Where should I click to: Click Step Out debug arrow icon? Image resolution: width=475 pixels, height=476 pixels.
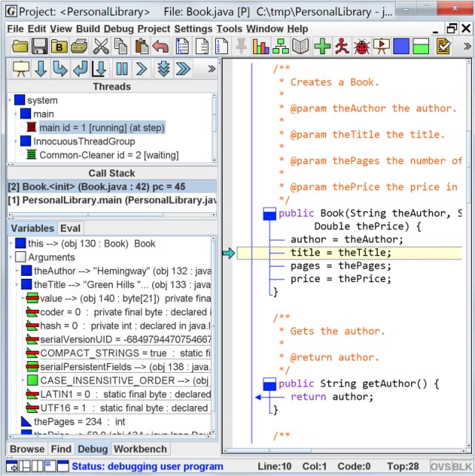coord(81,69)
